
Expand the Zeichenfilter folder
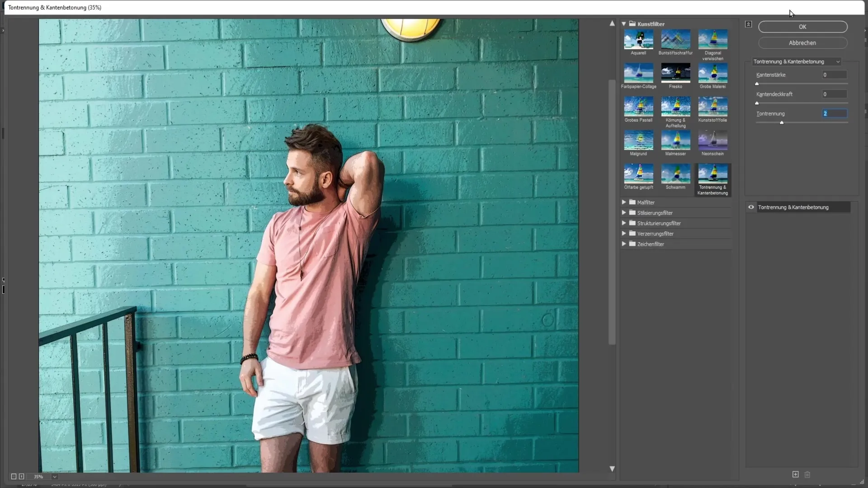[624, 244]
